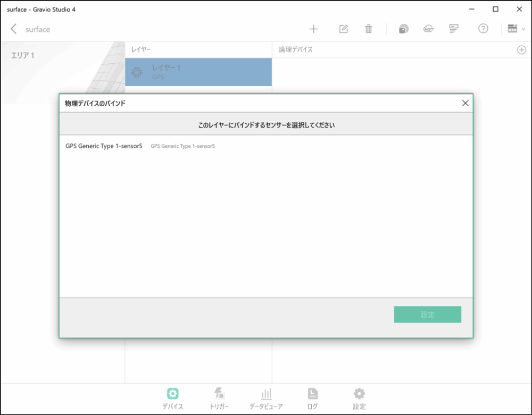Open the help question-mark icon

[483, 29]
